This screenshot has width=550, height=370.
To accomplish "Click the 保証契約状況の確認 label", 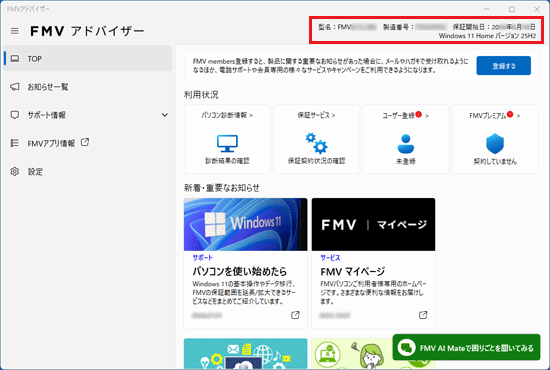I will 316,161.
